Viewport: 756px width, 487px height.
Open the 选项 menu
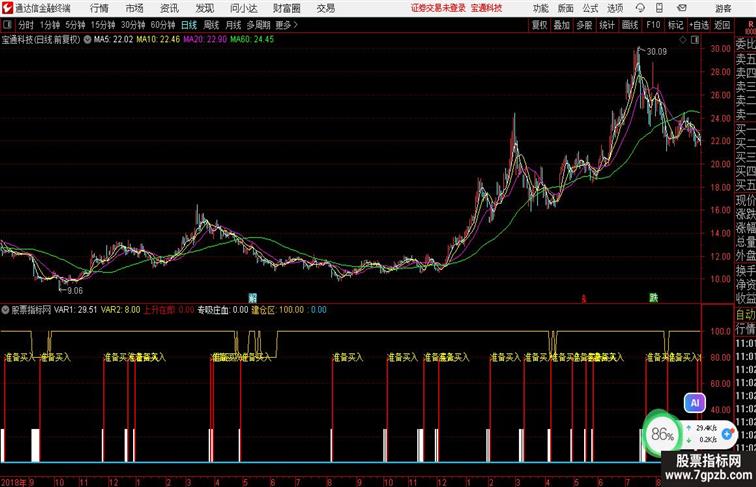(615, 8)
